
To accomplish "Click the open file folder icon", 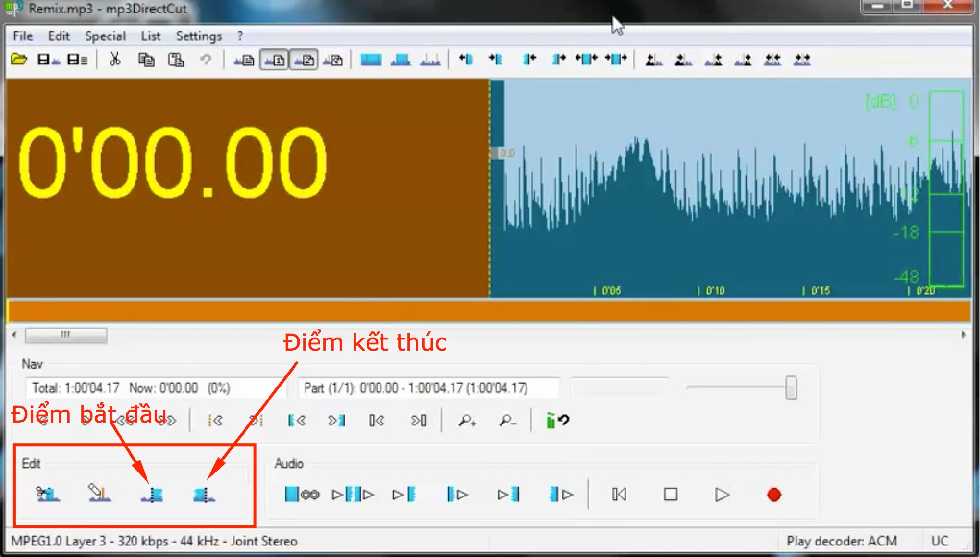I will 19,60.
